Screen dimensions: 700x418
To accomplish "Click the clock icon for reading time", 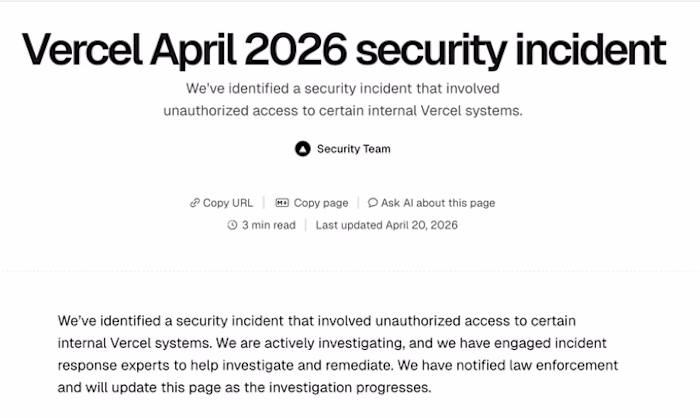I will pos(233,226).
